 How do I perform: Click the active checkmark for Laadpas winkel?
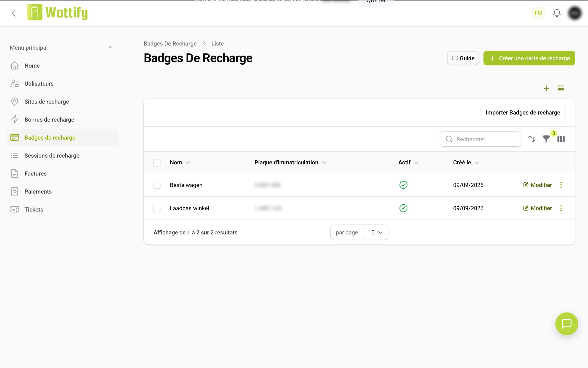tap(403, 208)
